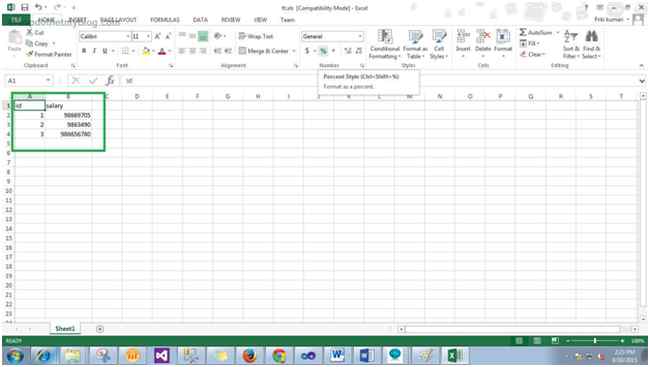Click Decrease Indent icon
Viewport: 650px width, 367px height.
click(x=218, y=51)
